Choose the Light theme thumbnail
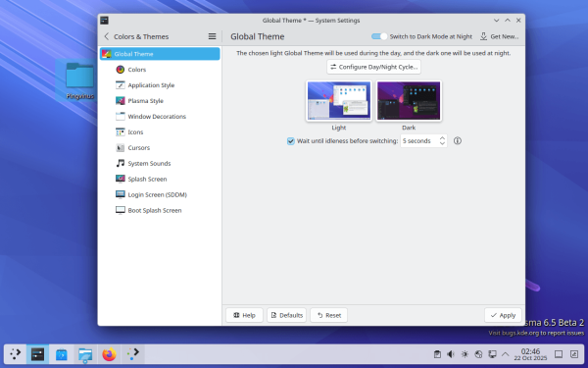 339,101
